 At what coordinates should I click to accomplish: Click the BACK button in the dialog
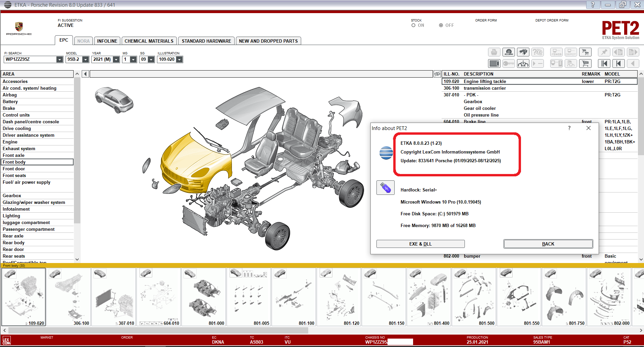tap(548, 244)
